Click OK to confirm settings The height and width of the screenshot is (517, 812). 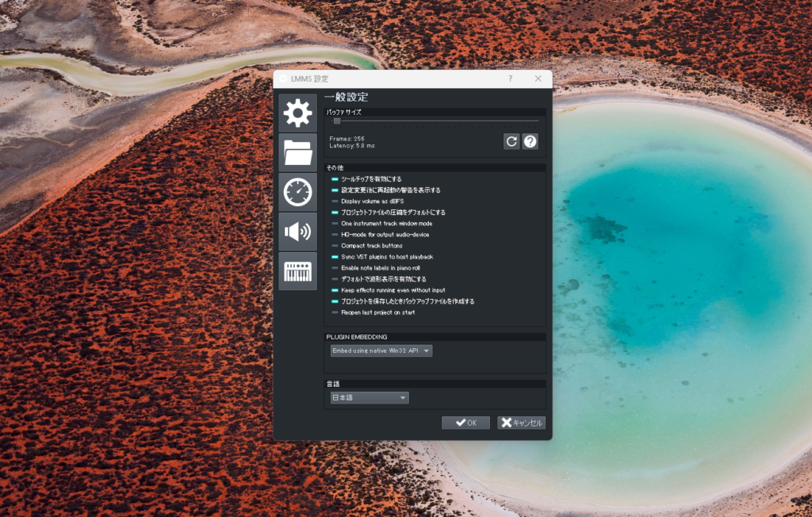click(465, 423)
